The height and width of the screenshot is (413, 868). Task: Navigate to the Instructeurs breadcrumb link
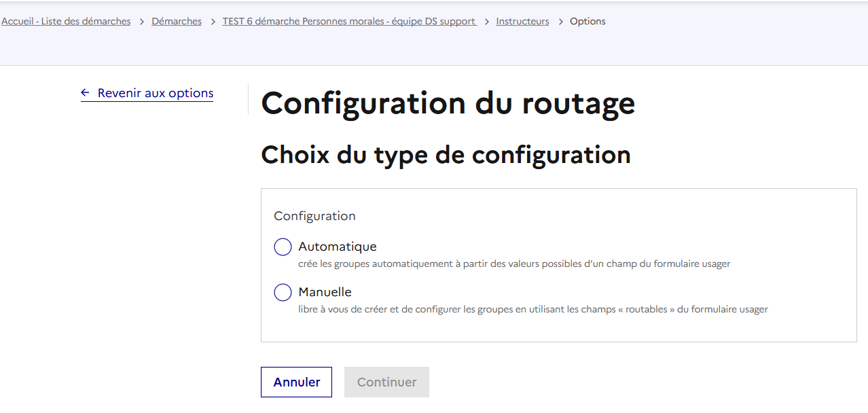[x=522, y=22]
